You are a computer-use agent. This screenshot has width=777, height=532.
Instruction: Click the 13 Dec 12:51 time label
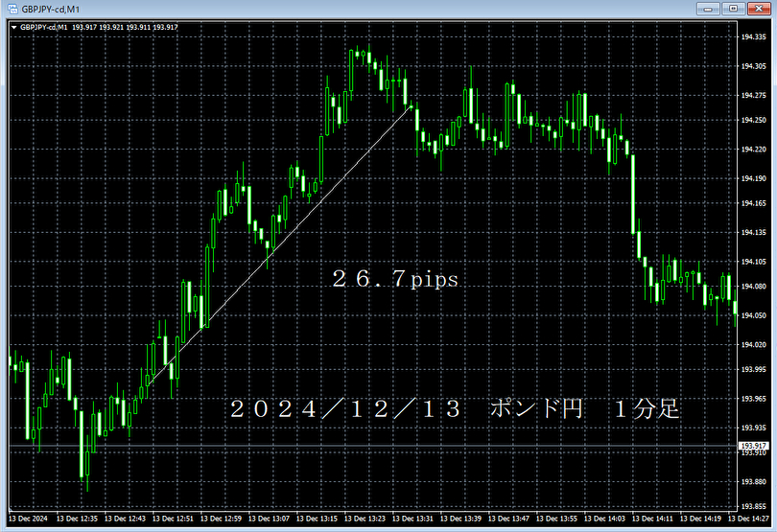point(173,519)
